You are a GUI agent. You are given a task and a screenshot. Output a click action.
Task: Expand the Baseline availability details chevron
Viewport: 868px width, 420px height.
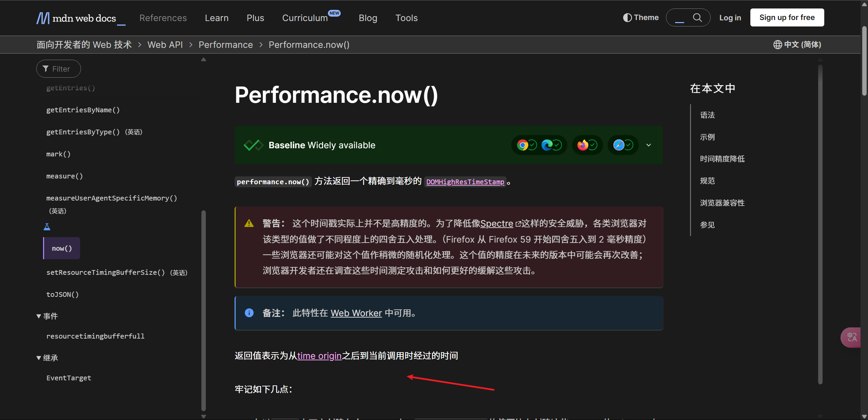(x=649, y=145)
